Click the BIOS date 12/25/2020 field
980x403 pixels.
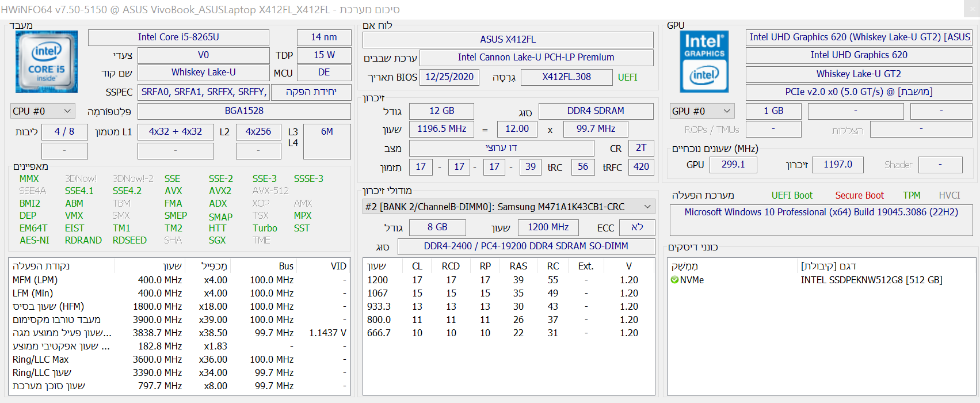[x=449, y=77]
